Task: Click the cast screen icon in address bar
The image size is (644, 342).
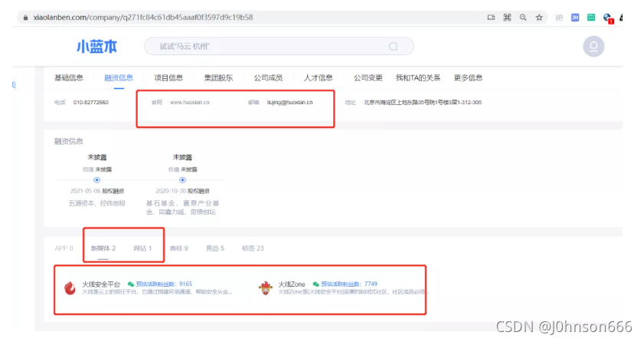Action: click(x=491, y=18)
